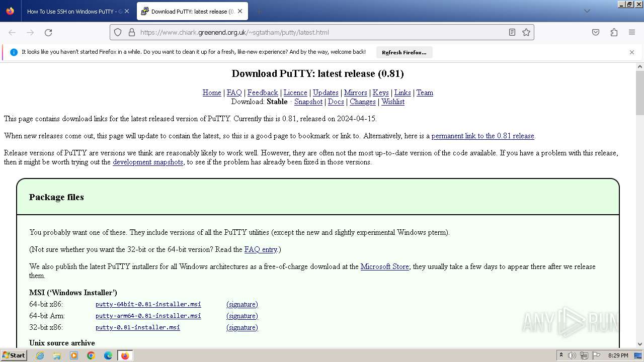Open the Updates link
The width and height of the screenshot is (644, 362).
click(326, 93)
